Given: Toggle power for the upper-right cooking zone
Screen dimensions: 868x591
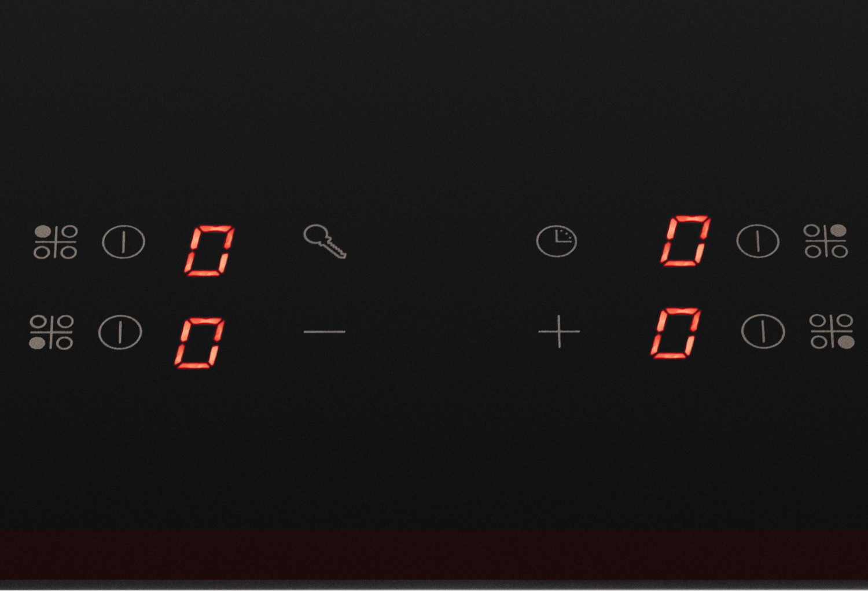Looking at the screenshot, I should [x=758, y=241].
